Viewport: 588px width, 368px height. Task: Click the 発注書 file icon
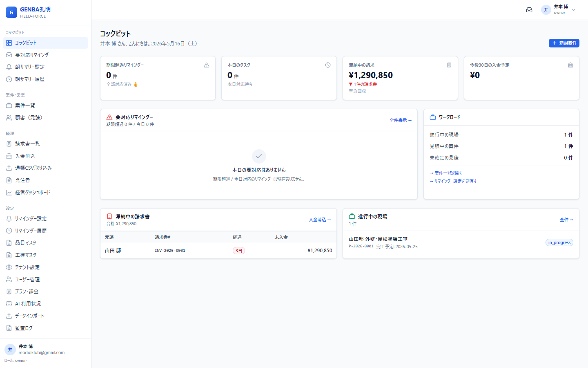coord(9,180)
